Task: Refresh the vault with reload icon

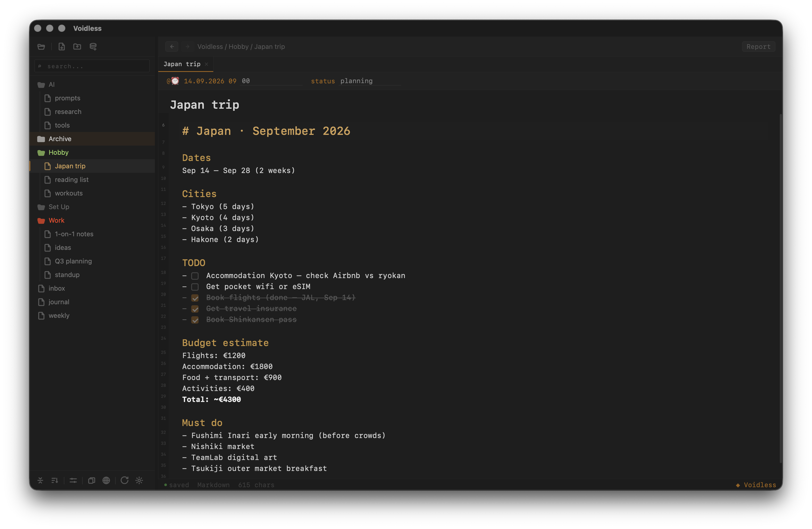Action: coord(125,480)
